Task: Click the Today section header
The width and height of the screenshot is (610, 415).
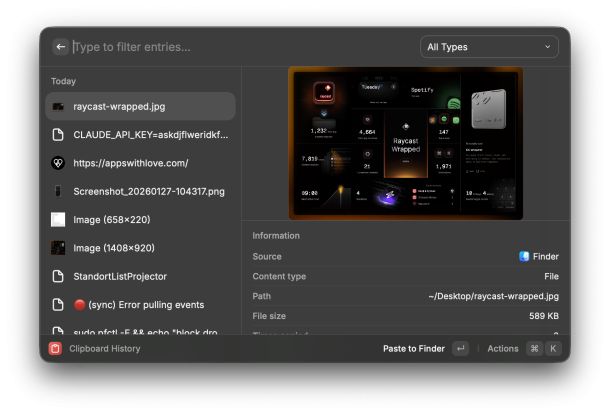Action: [63, 81]
